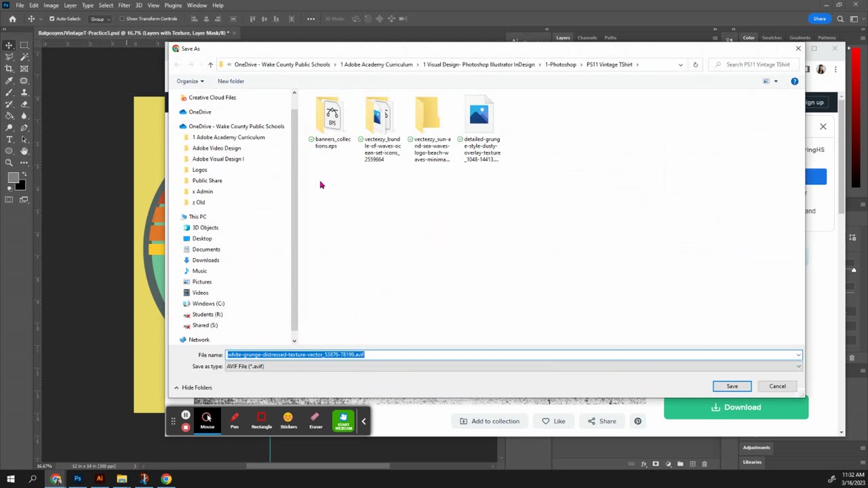
Task: Stop the screen recording
Action: [x=185, y=427]
